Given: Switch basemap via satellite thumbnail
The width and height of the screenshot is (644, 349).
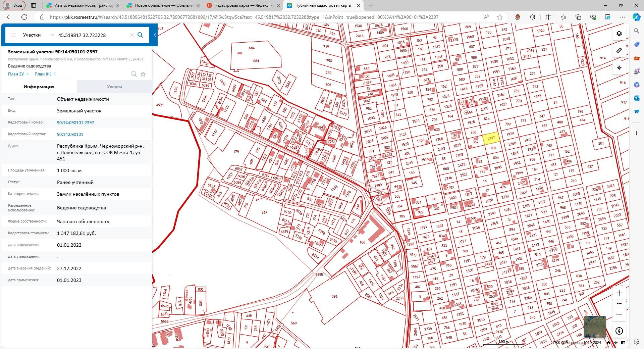Looking at the screenshot, I should click(x=595, y=327).
